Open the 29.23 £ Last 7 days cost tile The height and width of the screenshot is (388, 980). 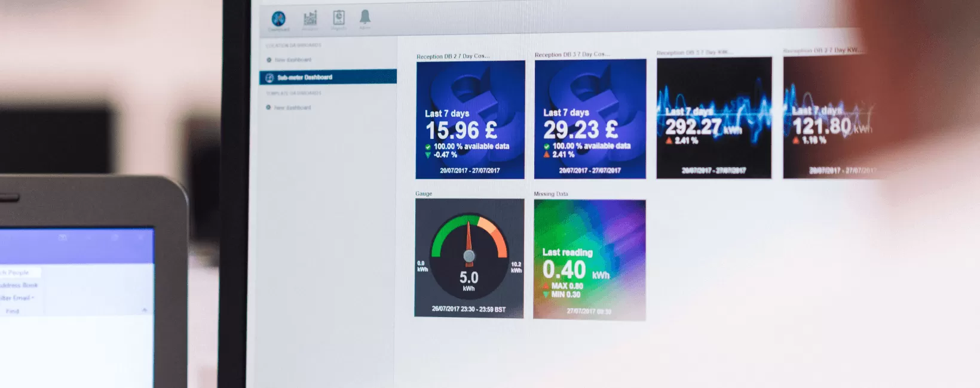[590, 119]
